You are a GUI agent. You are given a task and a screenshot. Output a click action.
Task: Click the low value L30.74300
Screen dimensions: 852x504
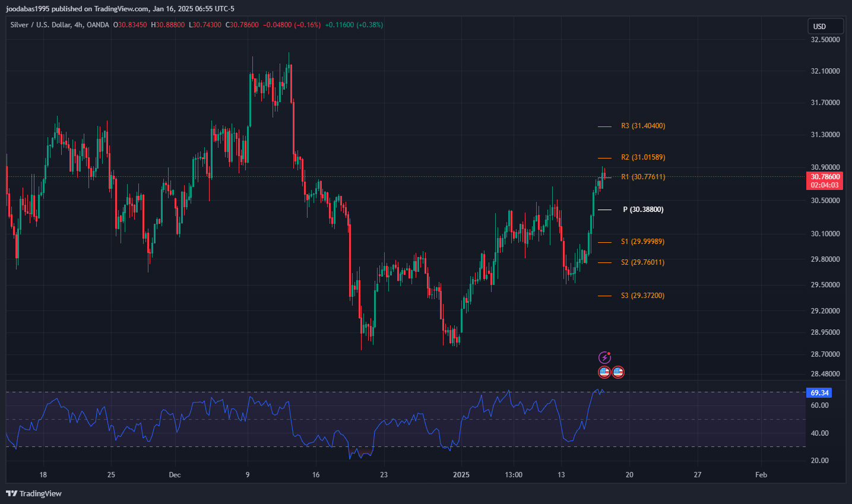point(205,25)
